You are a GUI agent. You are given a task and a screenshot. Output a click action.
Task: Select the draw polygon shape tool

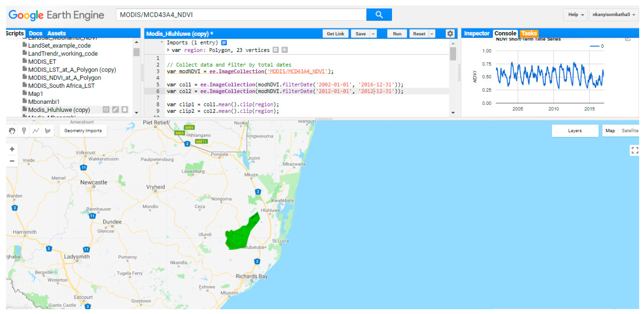click(47, 131)
